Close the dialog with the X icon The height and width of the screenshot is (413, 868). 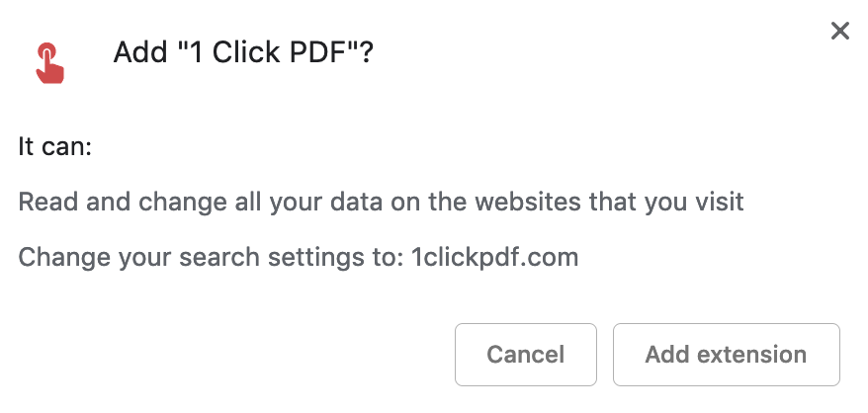(x=840, y=32)
